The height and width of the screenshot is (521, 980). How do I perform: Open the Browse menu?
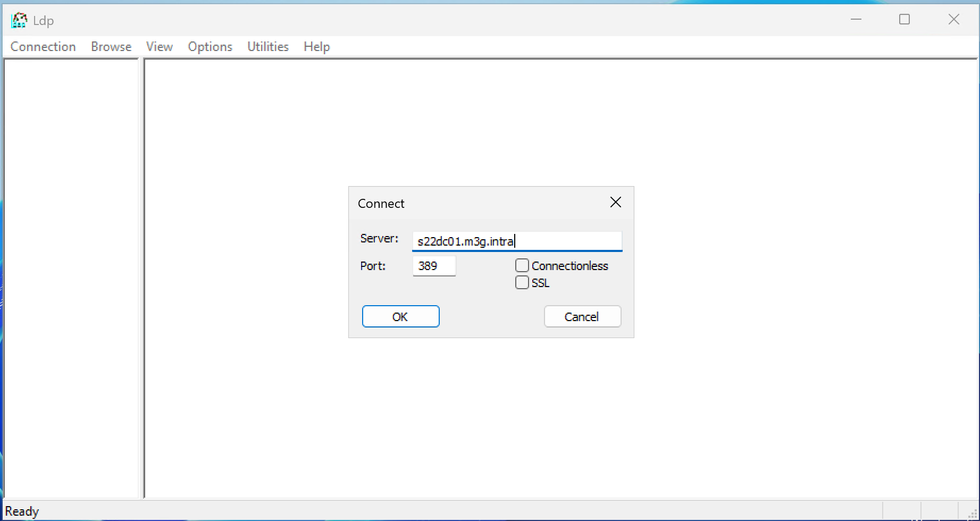coord(111,47)
